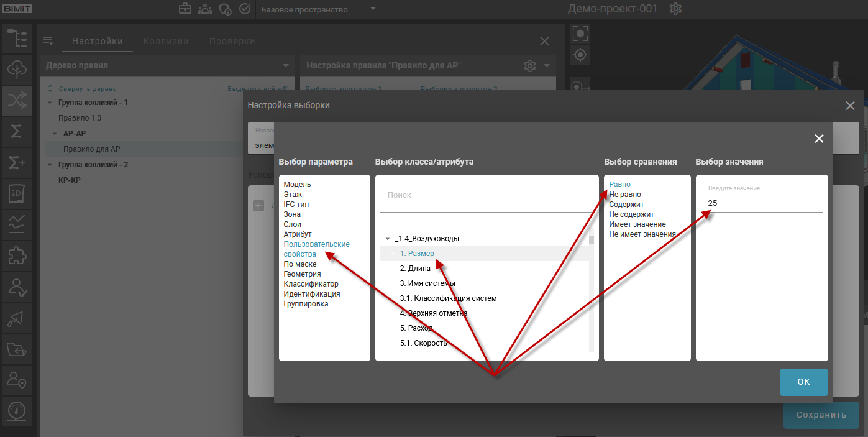Open the puzzle-piece plugins sidebar icon
Screen dimensions: 868x437
click(17, 255)
